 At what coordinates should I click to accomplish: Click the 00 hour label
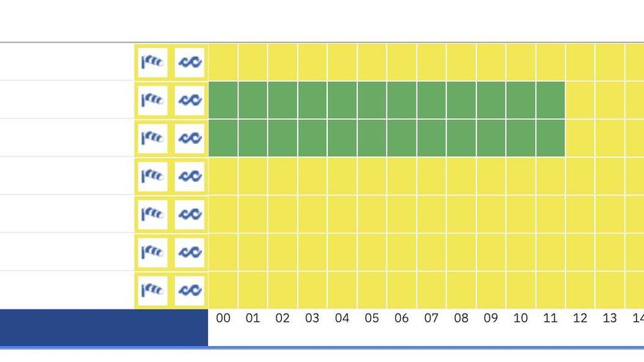223,318
